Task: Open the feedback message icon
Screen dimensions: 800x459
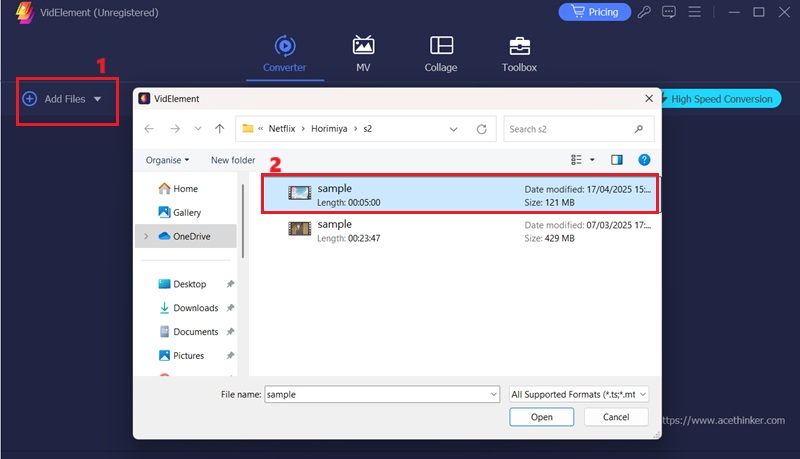Action: coord(669,12)
